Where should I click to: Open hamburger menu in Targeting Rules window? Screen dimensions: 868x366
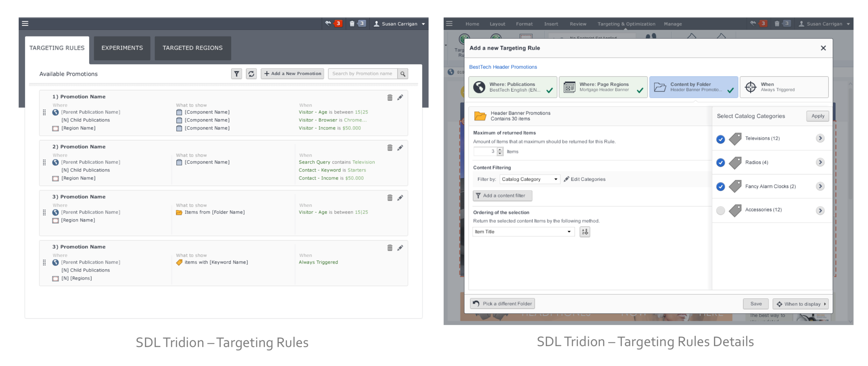coord(25,24)
